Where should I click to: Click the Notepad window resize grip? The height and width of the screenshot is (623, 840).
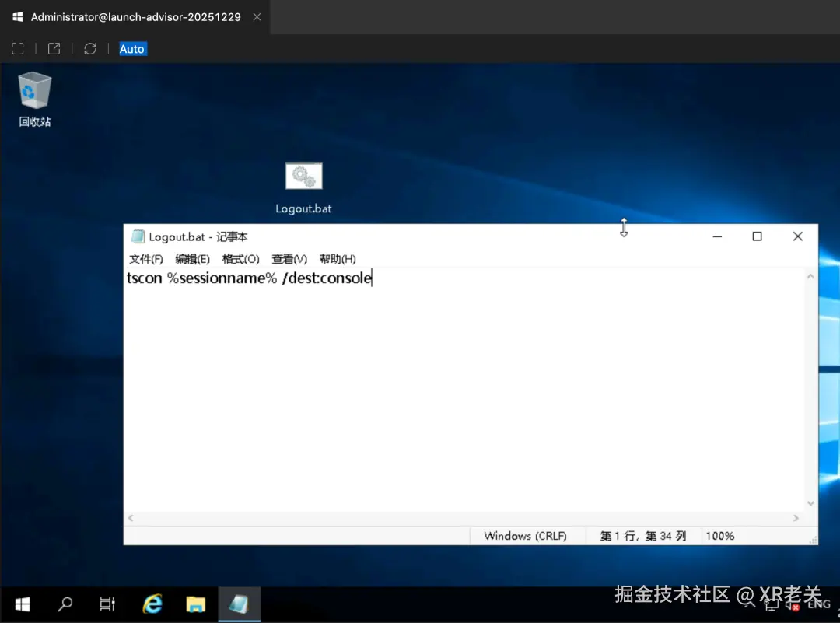pyautogui.click(x=814, y=541)
